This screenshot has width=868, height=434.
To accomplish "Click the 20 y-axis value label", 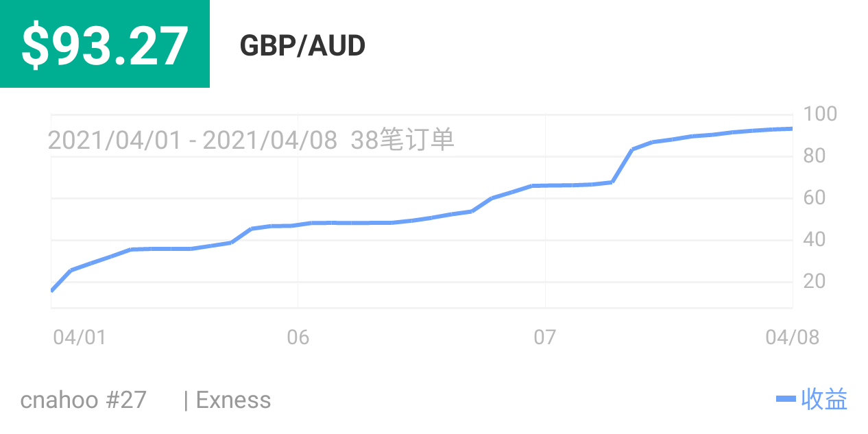I will click(x=815, y=282).
